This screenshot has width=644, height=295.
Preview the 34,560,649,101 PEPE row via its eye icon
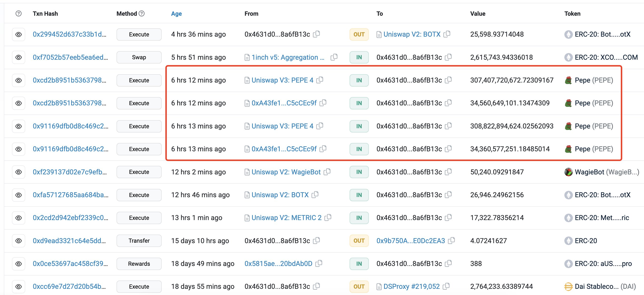19,103
